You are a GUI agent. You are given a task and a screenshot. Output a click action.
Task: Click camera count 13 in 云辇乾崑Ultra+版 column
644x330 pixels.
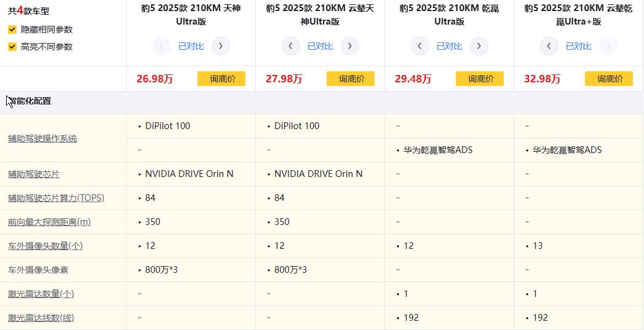pos(538,246)
